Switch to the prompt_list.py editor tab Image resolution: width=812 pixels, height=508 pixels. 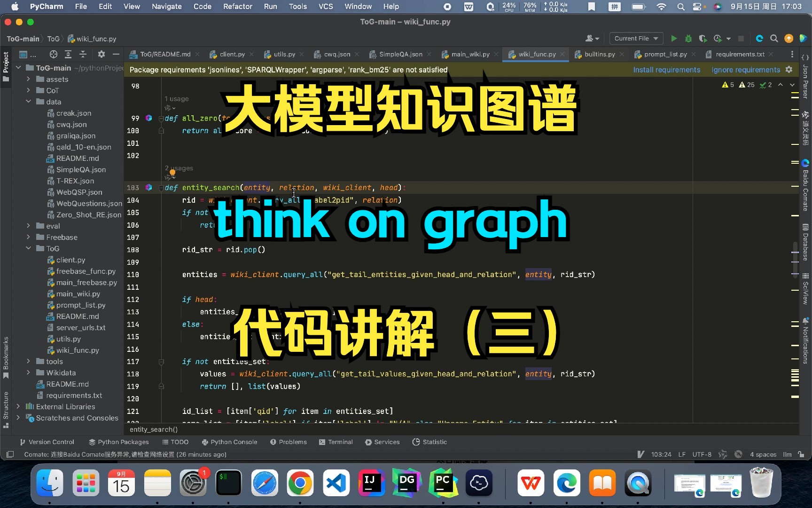[665, 54]
